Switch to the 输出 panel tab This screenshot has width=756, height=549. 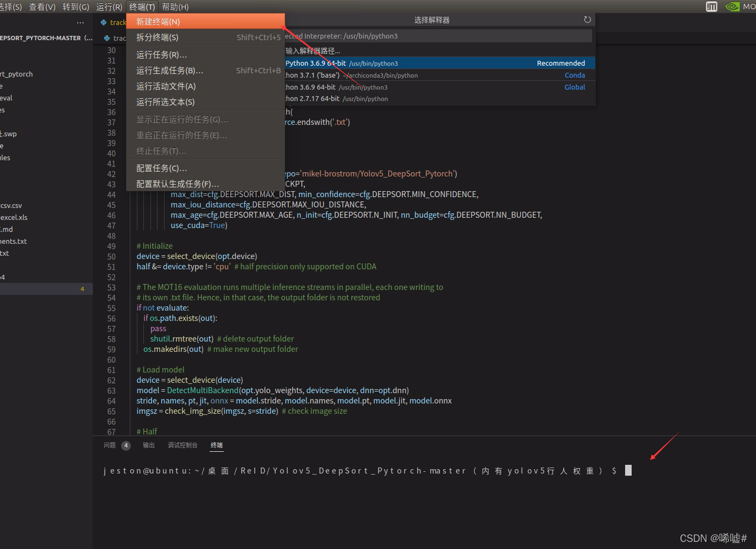point(149,445)
